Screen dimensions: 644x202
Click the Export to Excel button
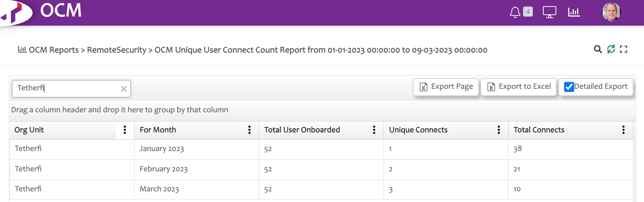point(518,87)
